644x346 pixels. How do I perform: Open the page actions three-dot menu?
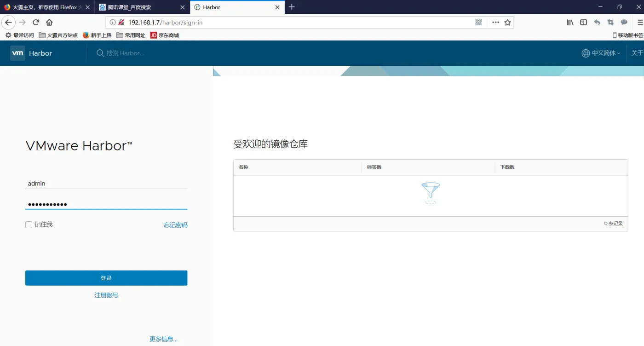pos(495,22)
